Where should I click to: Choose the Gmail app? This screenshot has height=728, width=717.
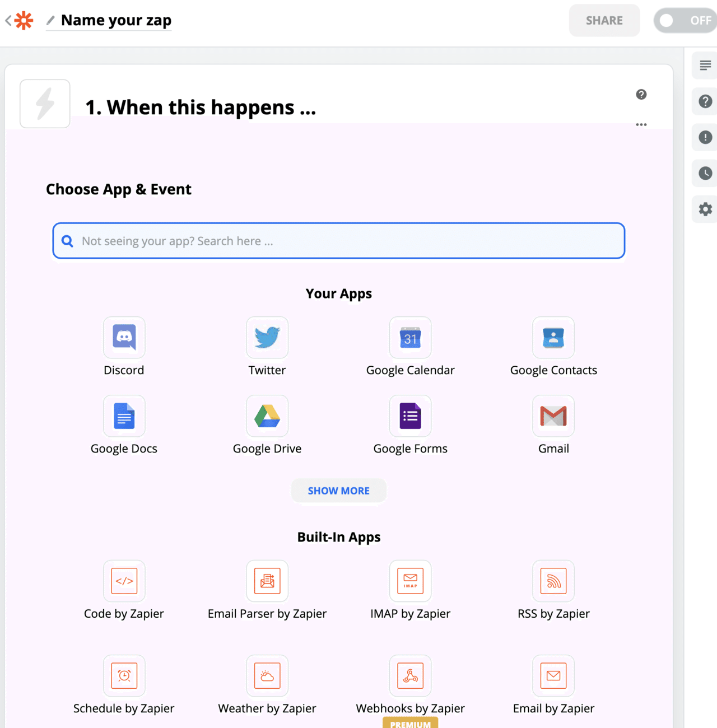(553, 426)
